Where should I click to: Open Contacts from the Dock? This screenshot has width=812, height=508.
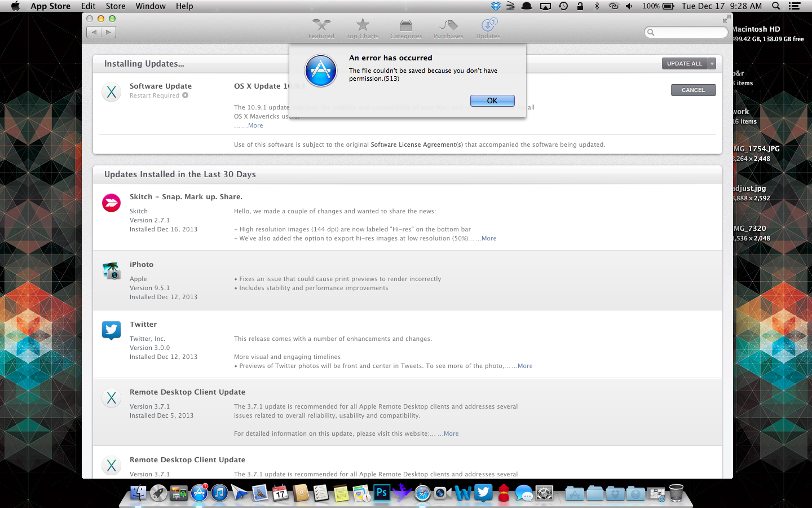pos(301,493)
